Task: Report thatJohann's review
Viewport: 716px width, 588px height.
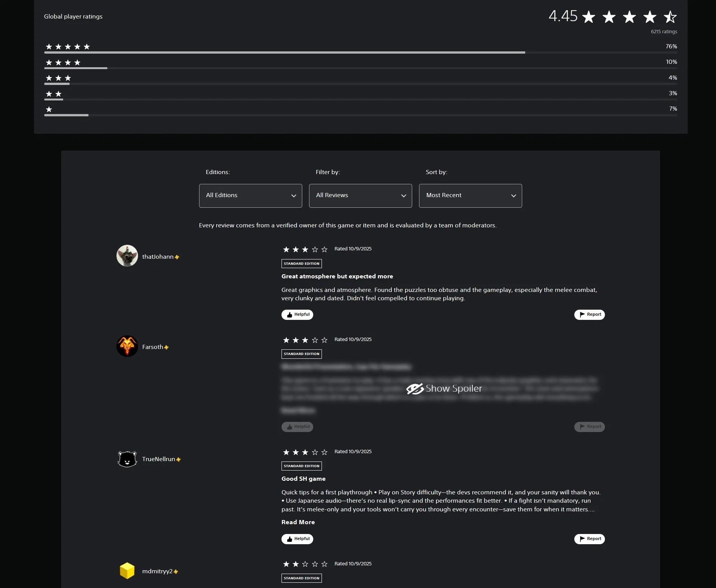Action: tap(589, 315)
